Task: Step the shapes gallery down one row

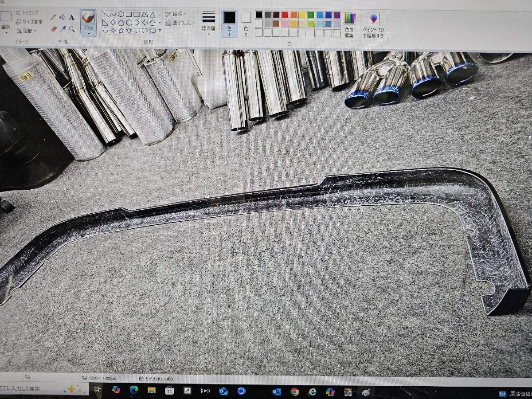Action: (x=160, y=22)
